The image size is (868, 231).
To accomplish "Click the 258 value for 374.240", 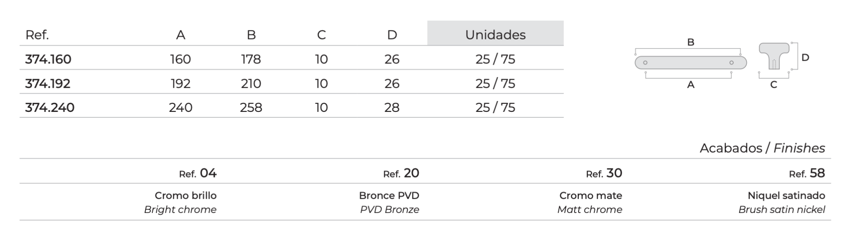I will point(251,107).
